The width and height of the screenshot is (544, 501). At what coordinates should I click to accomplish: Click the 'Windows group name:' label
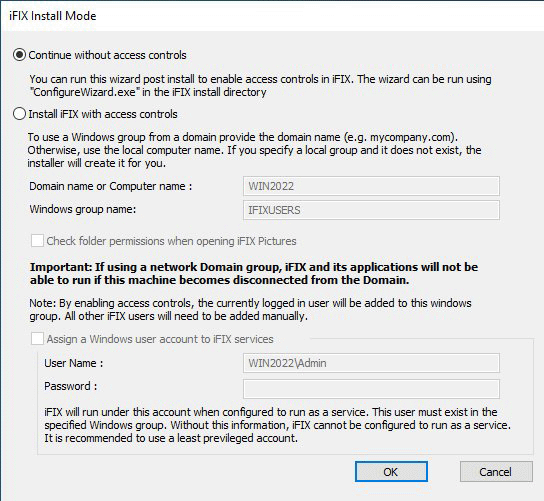point(83,209)
